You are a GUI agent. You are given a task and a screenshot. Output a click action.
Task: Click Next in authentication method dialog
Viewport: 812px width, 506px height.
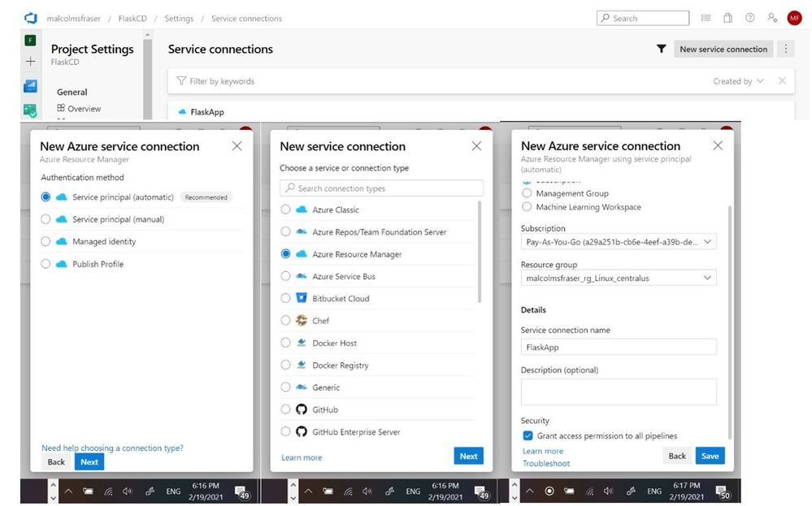(x=89, y=461)
